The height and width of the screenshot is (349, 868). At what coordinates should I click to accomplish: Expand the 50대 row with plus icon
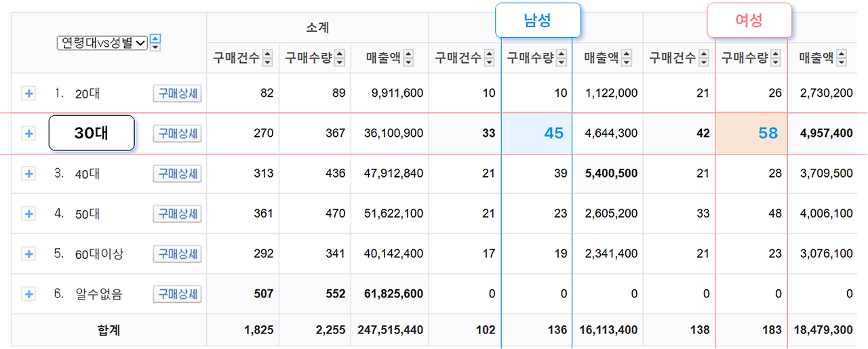28,213
